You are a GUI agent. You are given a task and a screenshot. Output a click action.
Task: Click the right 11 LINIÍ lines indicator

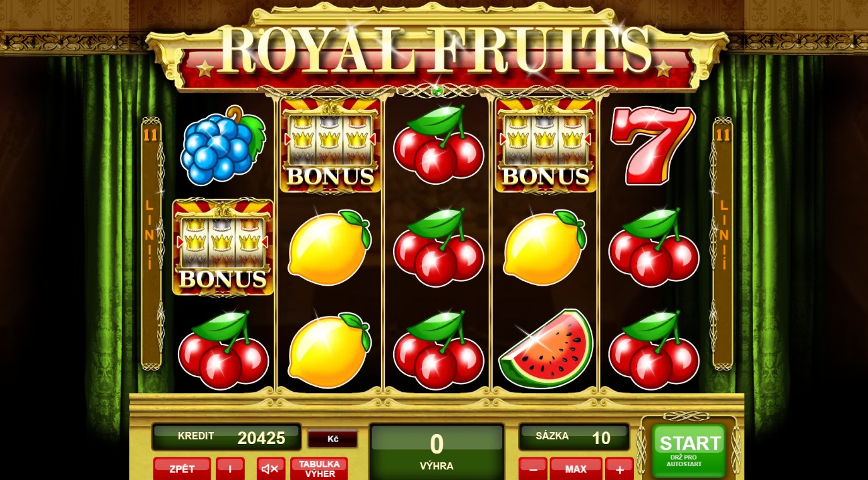[723, 243]
